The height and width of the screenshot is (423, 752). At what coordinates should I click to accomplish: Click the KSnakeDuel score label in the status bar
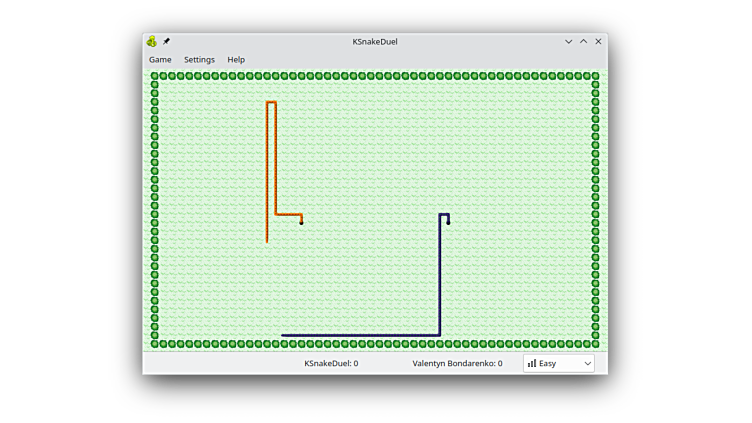[331, 363]
